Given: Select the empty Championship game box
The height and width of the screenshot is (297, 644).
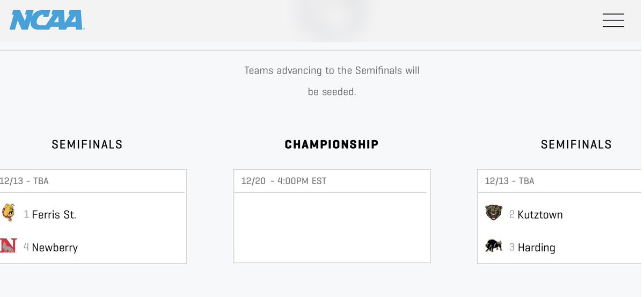Looking at the screenshot, I should [332, 228].
